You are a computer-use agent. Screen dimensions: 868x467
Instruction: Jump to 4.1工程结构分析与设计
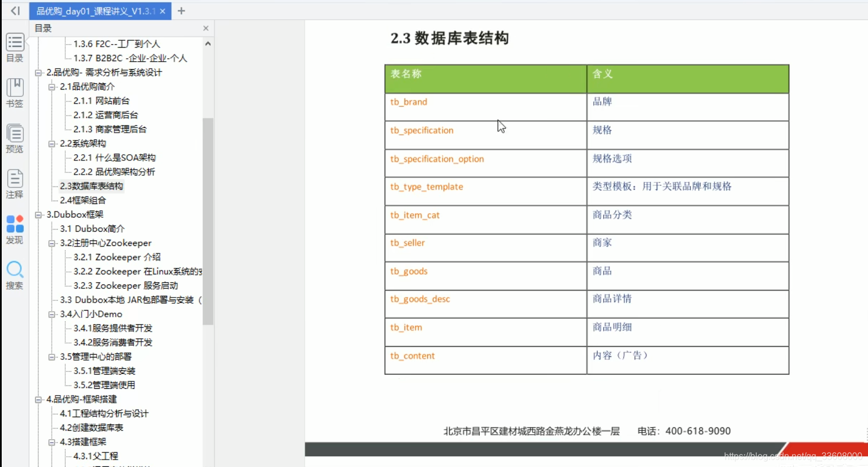click(104, 413)
